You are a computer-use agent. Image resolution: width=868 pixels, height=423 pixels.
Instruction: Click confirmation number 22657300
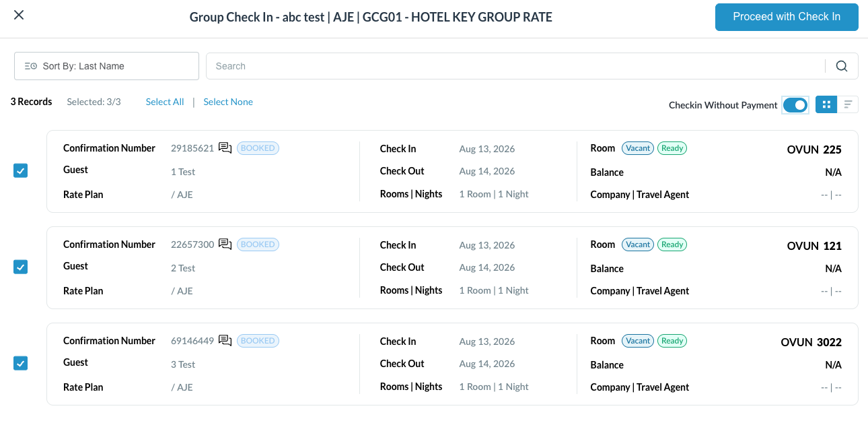coord(192,245)
